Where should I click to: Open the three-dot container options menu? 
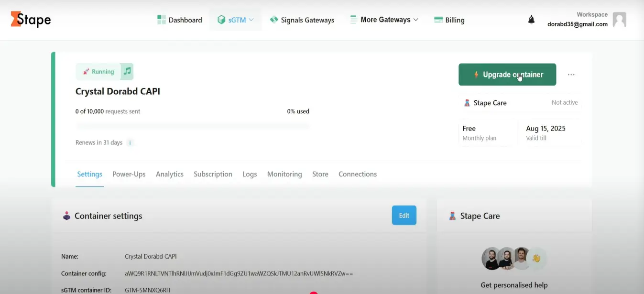[x=571, y=75]
